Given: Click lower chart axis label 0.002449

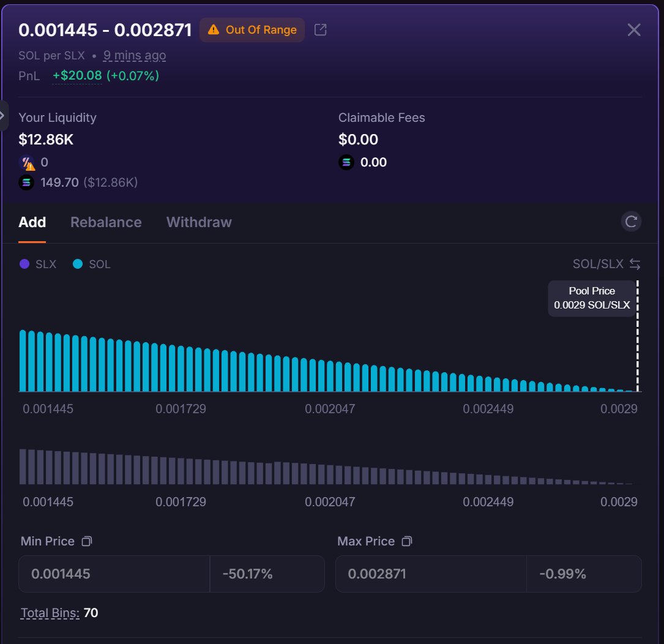Looking at the screenshot, I should click(x=488, y=502).
